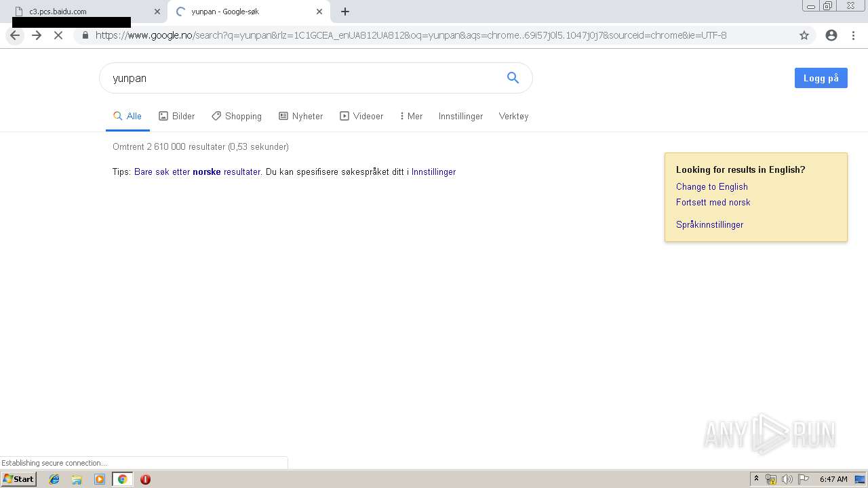This screenshot has height=488, width=868.
Task: Click the browser back arrow
Action: click(15, 35)
